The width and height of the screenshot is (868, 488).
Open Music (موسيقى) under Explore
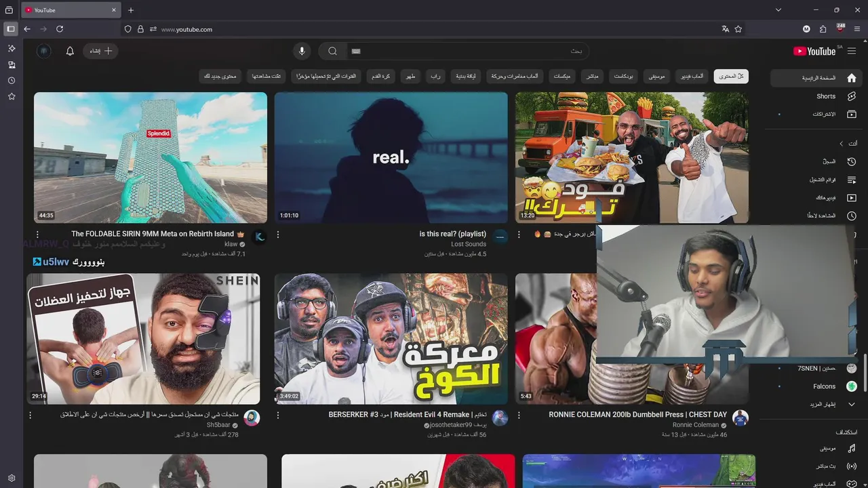pyautogui.click(x=816, y=449)
